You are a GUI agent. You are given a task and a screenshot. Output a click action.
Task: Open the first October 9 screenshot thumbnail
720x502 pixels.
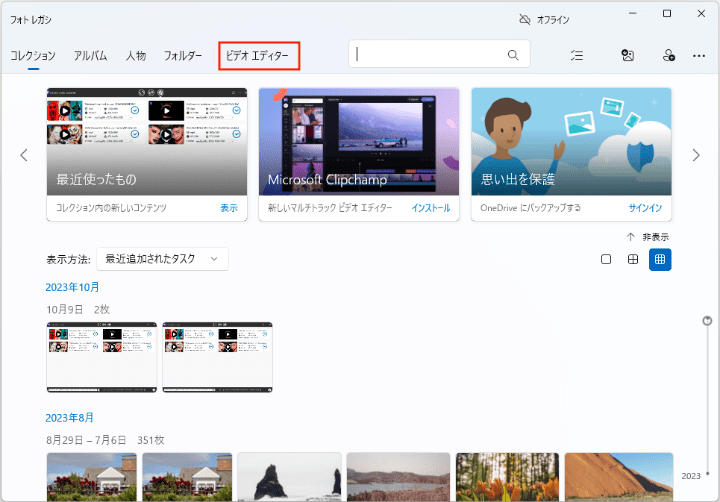(x=101, y=357)
